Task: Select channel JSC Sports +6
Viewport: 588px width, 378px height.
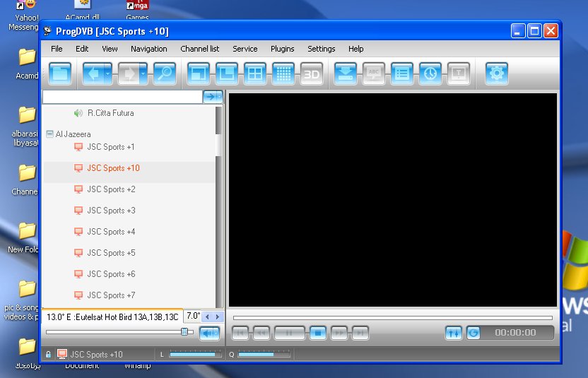Action: tap(111, 274)
